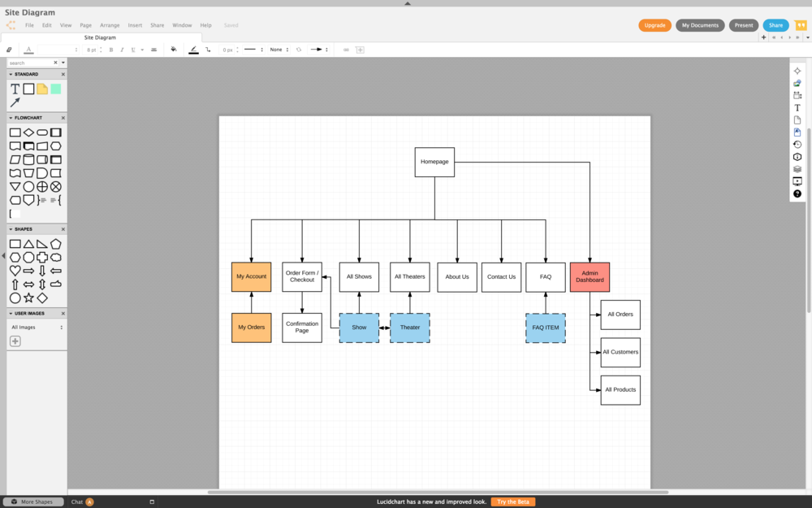Choose the diagonal arrow line shape
812x508 pixels.
[15, 102]
